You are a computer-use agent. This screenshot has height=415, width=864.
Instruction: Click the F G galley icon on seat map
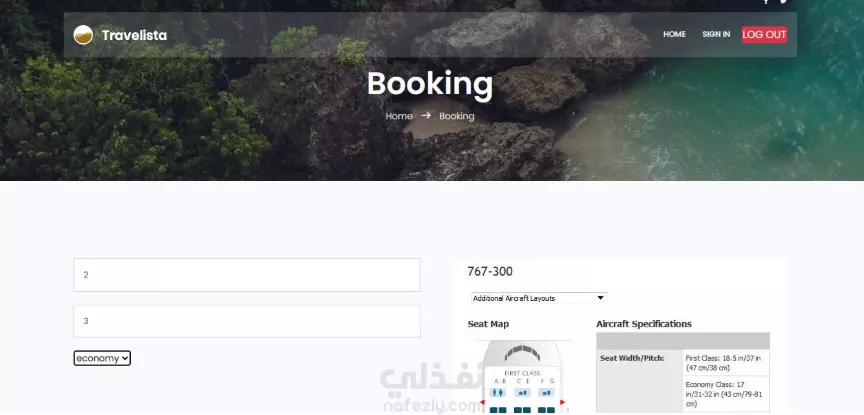click(547, 392)
